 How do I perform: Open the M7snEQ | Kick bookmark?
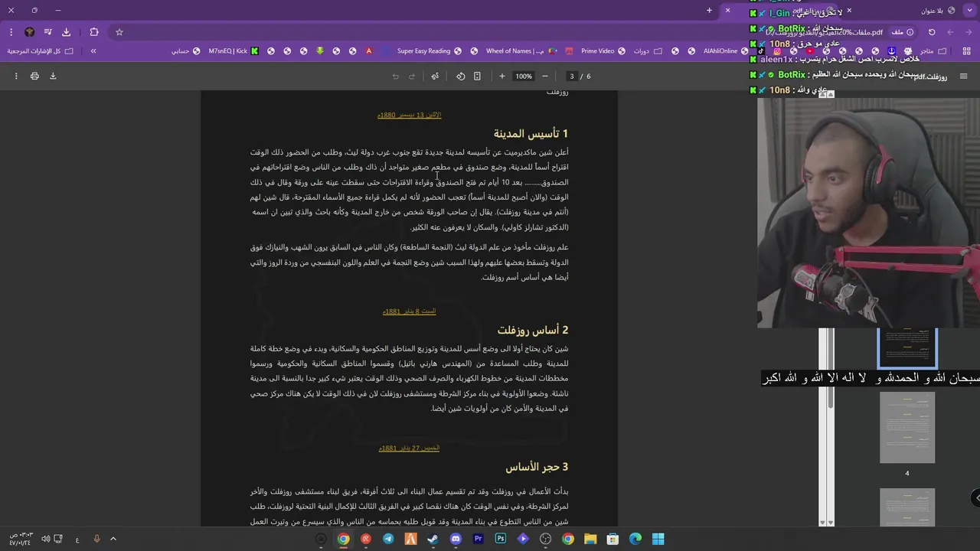(234, 51)
